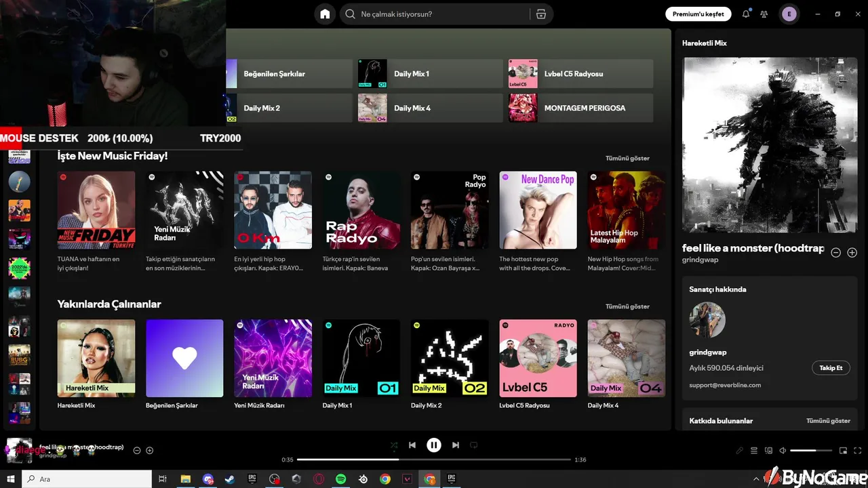Mute sound with the speaker icon
The image size is (868, 488).
tap(783, 451)
